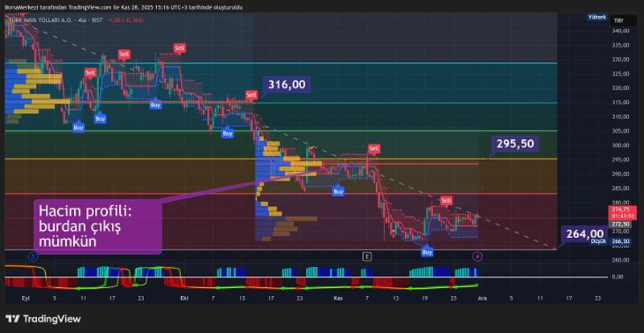644x333 pixels.
Task: Click the E earnings marker icon
Action: click(366, 256)
